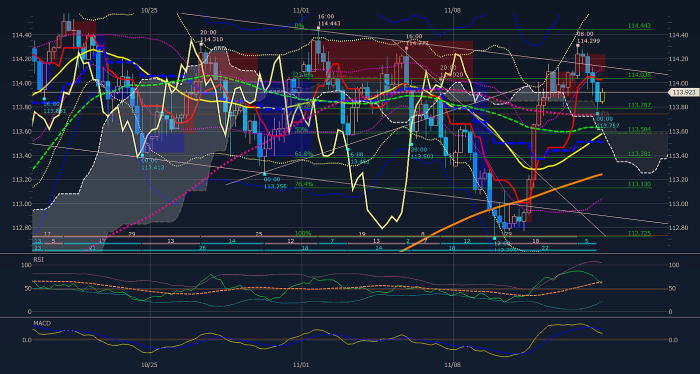Screen dimensions: 700x374
Task: Click the 113.594 green level label
Action: [x=639, y=129]
